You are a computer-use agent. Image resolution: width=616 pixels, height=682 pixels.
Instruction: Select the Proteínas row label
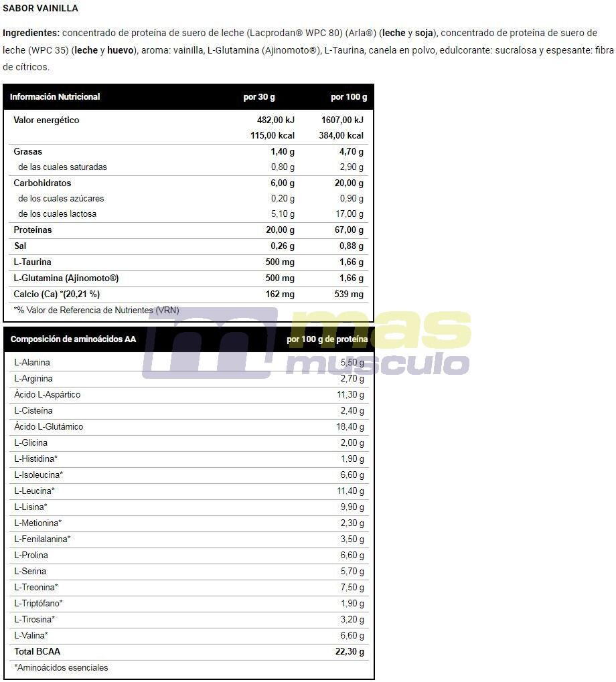[33, 230]
